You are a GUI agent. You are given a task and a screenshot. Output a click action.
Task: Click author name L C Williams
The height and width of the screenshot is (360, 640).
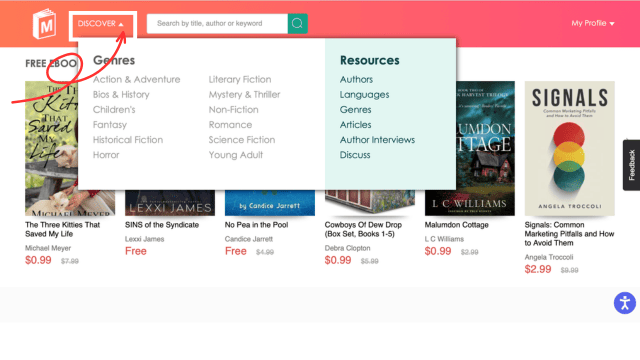[444, 239]
